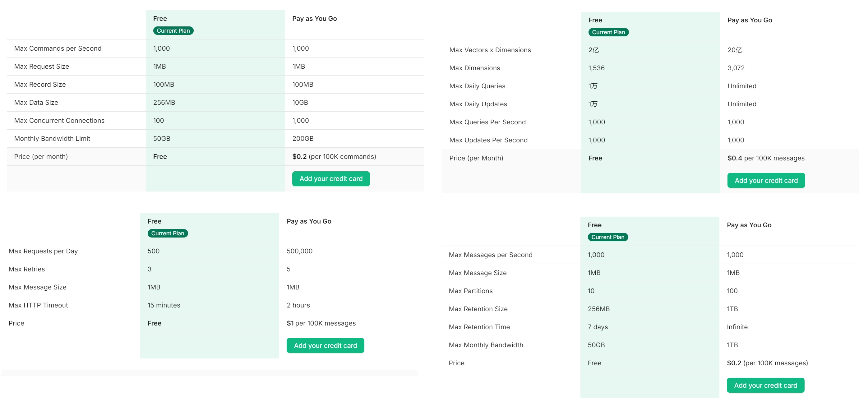Select the Current Plan badge in bottom-right table

click(607, 237)
